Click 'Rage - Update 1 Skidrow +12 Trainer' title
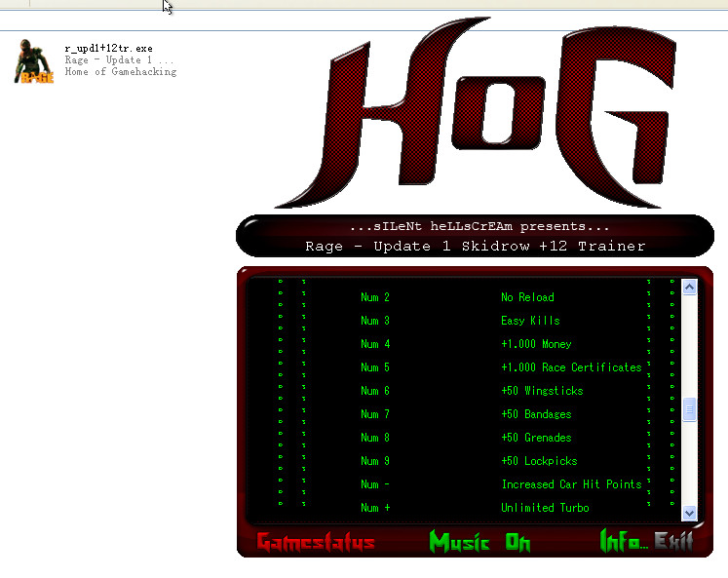 coord(476,246)
